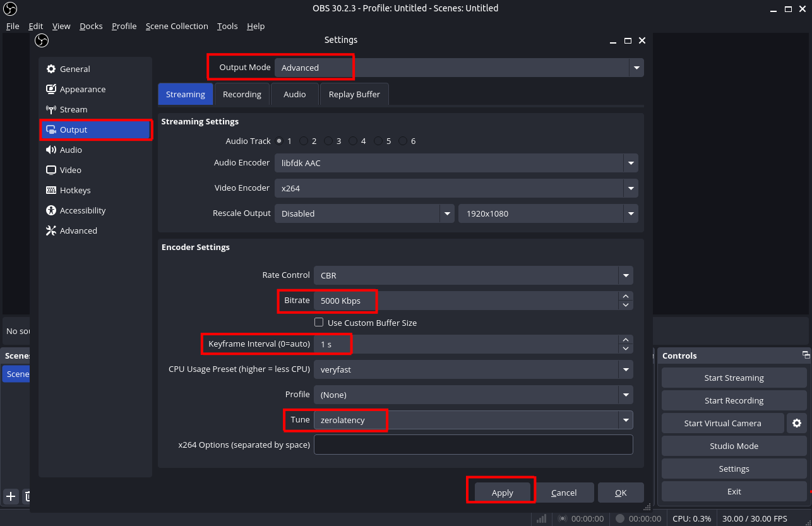
Task: Click Start Streaming in Controls panel
Action: coord(733,378)
